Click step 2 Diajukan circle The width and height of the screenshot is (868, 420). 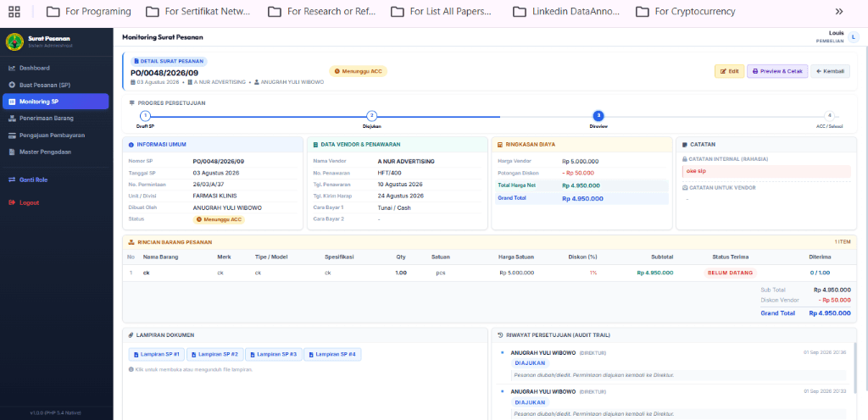click(x=372, y=116)
